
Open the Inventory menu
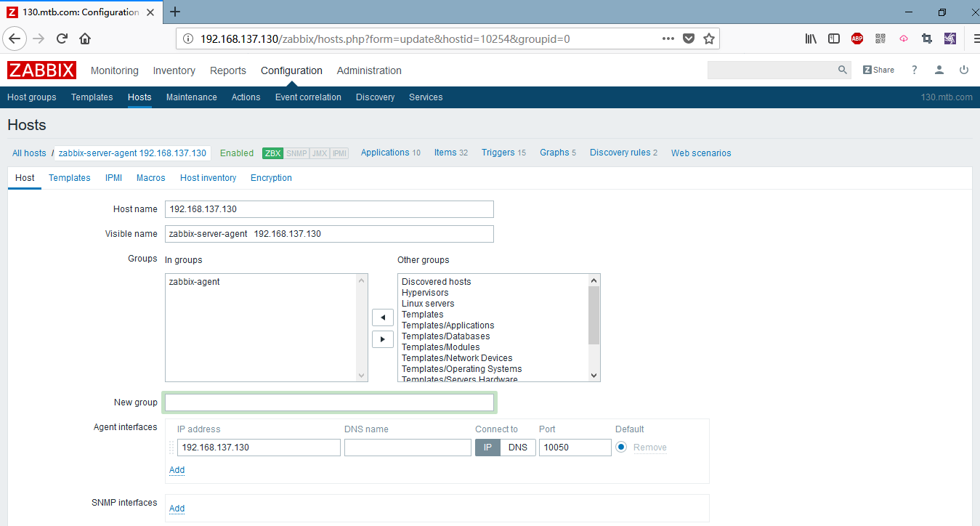point(174,70)
